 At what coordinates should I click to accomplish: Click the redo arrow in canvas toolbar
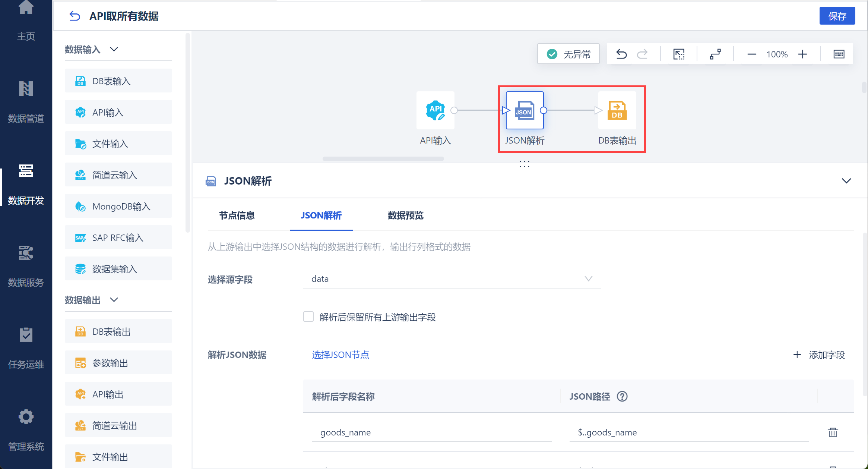(x=642, y=54)
